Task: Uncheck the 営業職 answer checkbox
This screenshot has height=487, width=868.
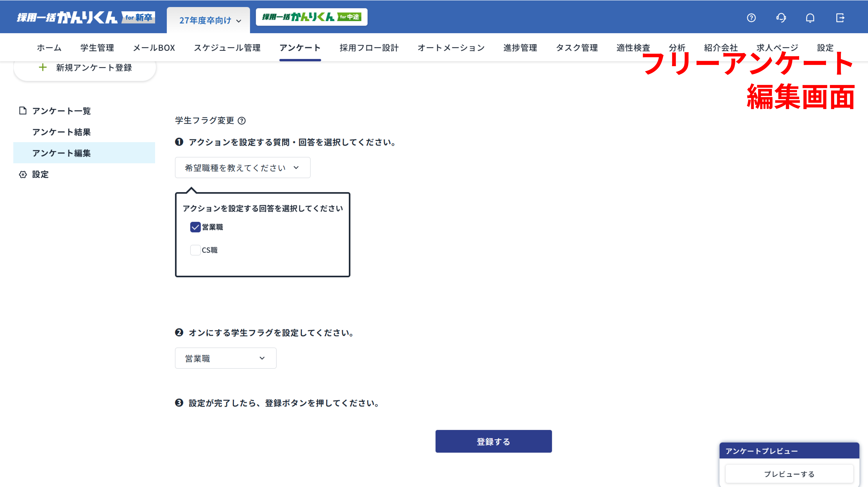Action: click(195, 227)
